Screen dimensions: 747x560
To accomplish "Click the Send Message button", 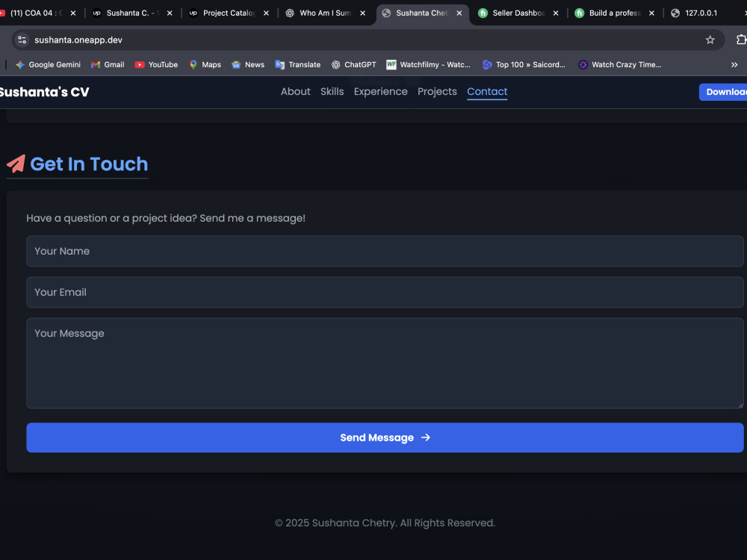I will (385, 438).
